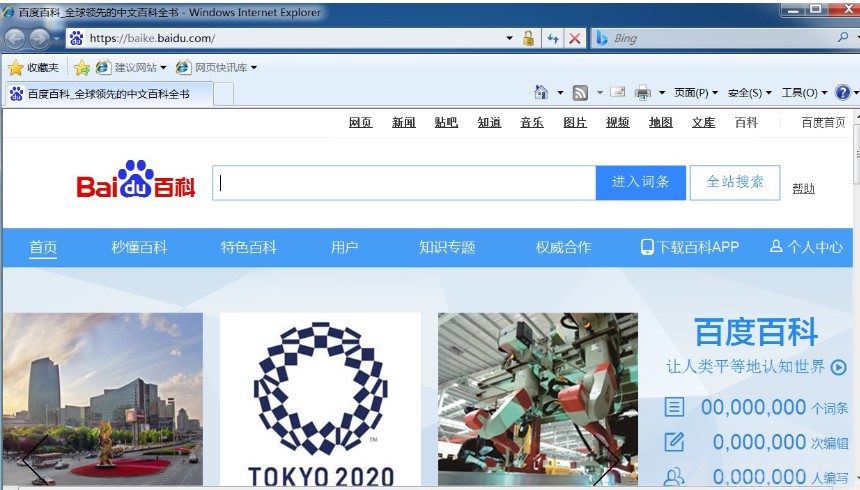Click the 视频 link
860x490 pixels.
click(618, 122)
